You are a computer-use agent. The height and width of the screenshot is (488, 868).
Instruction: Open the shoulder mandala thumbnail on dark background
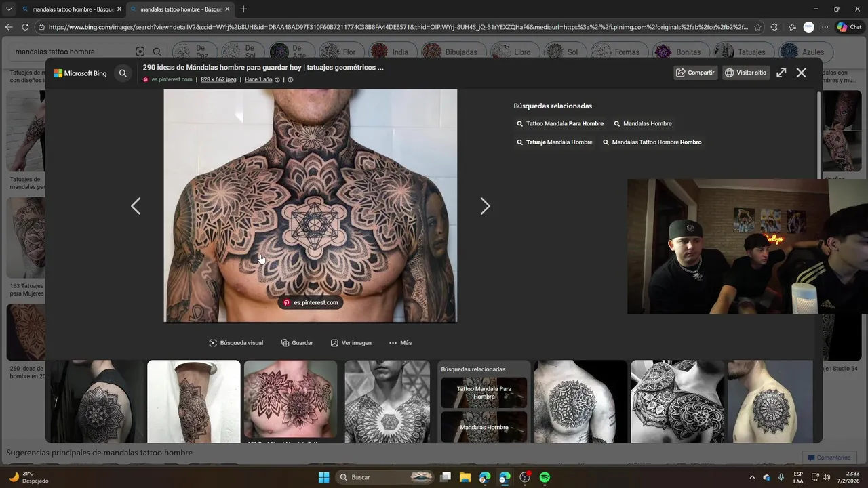pyautogui.click(x=97, y=401)
